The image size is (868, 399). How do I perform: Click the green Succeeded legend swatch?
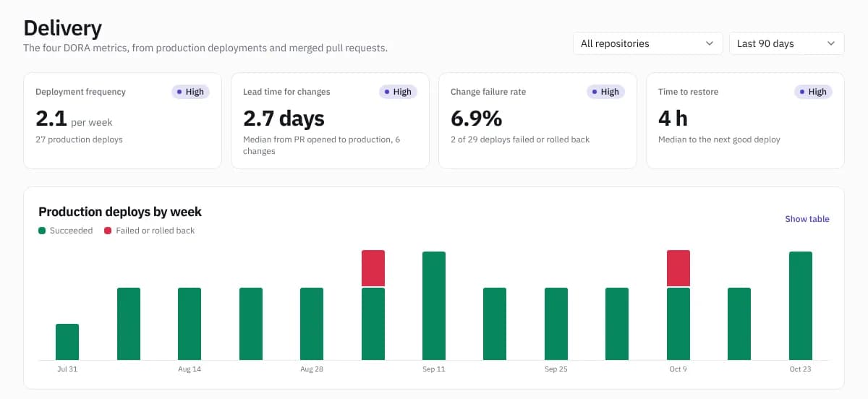pos(42,231)
